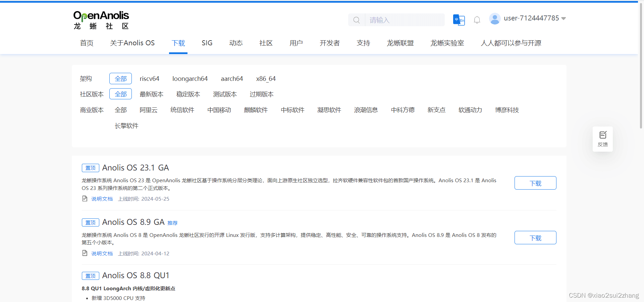Click the page vertical scrollbar thumb
This screenshot has height=302, width=644.
pyautogui.click(x=641, y=65)
